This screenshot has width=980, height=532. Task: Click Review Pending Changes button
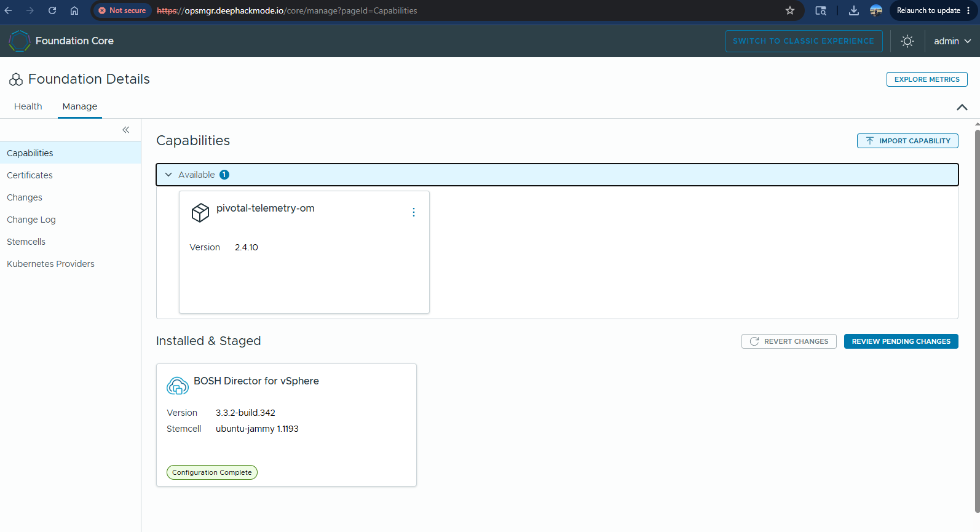click(x=901, y=341)
